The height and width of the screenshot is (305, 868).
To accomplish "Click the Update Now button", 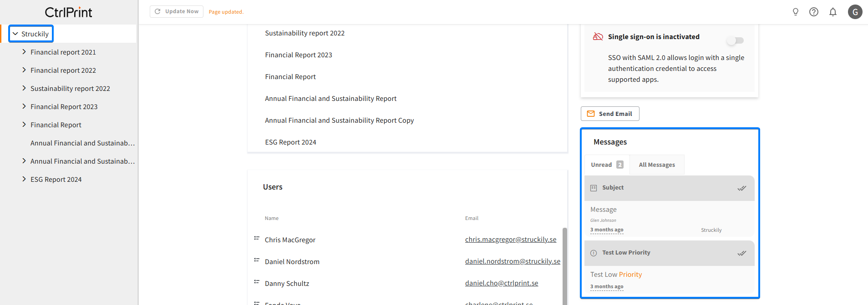I will tap(177, 11).
